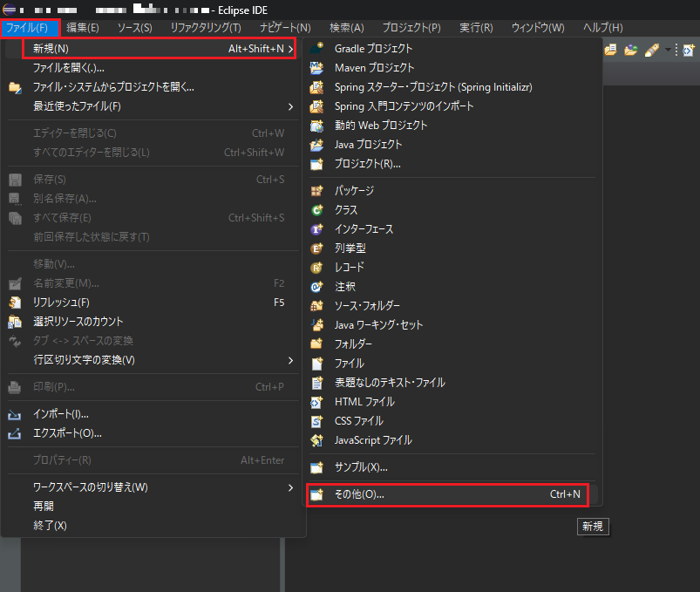Click the new HTML file toolbar icon
This screenshot has width=700, height=592.
689,50
